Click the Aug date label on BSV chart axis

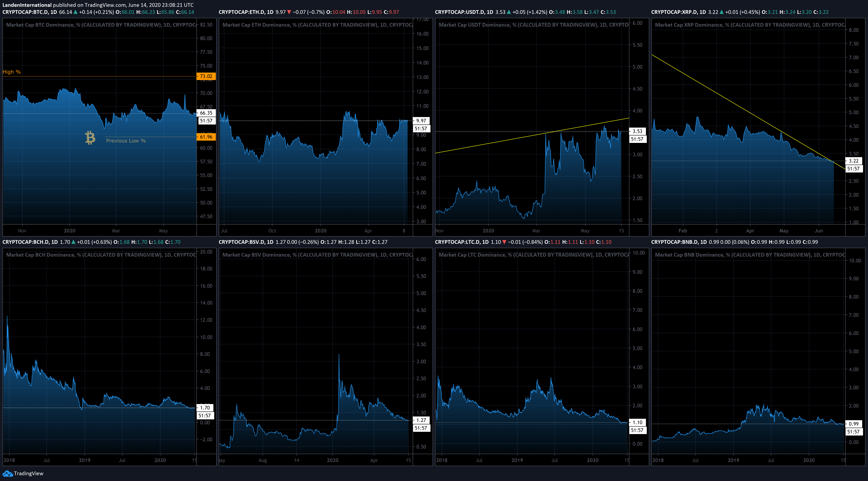pyautogui.click(x=263, y=461)
